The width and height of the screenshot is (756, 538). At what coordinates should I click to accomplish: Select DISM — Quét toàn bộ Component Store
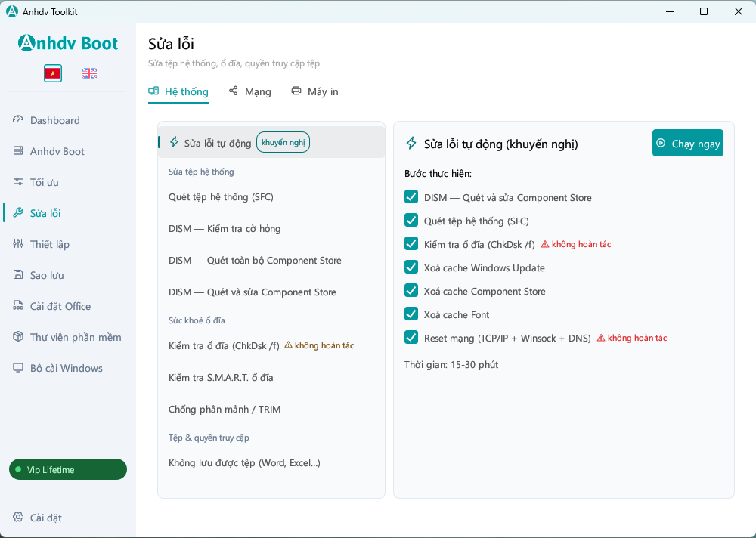271,261
